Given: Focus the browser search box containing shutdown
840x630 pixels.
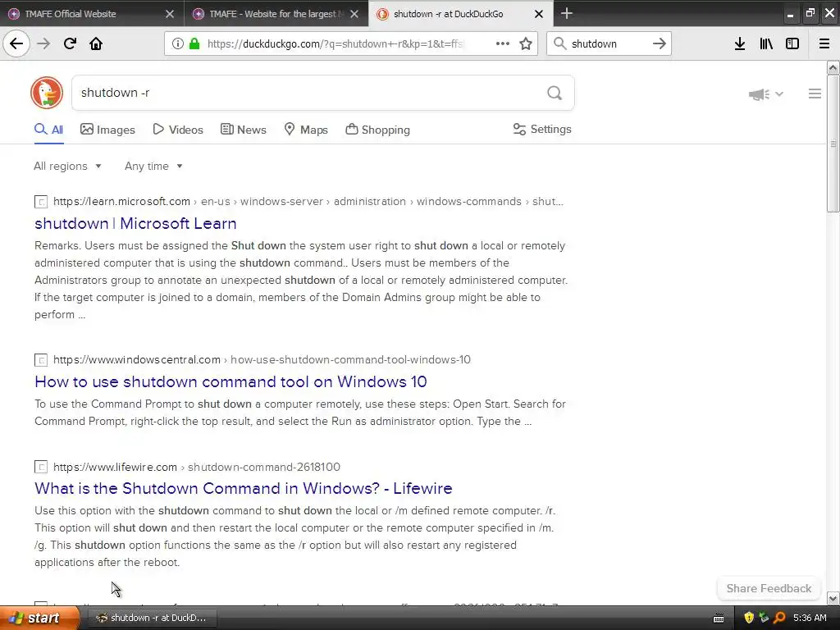Looking at the screenshot, I should click(608, 44).
